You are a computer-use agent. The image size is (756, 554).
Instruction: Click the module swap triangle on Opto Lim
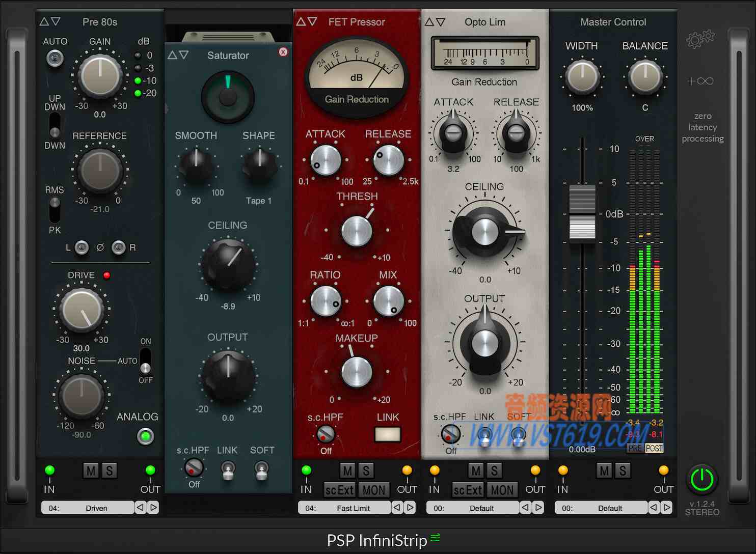pos(430,21)
